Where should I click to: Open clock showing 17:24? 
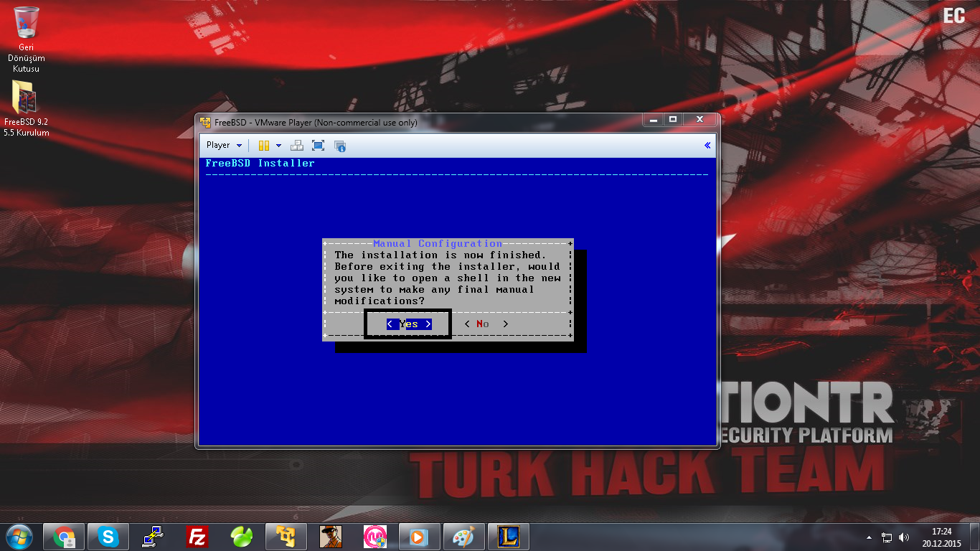point(941,537)
